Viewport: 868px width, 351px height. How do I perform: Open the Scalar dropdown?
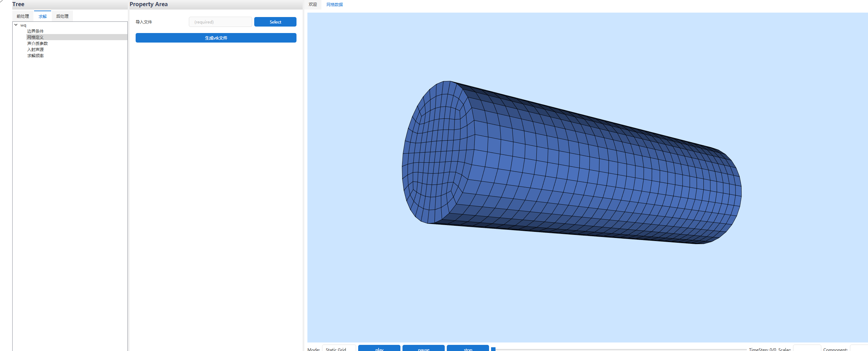point(807,349)
